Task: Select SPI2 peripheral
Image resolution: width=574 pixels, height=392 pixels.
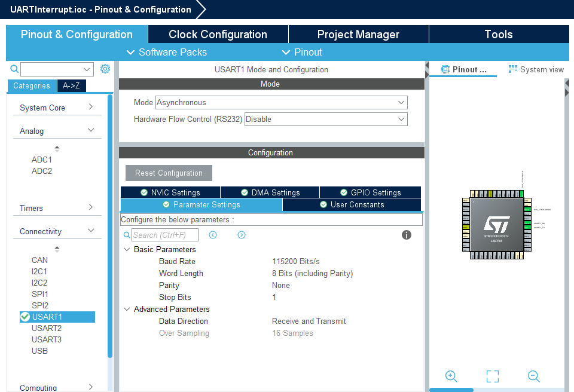Action: point(40,305)
